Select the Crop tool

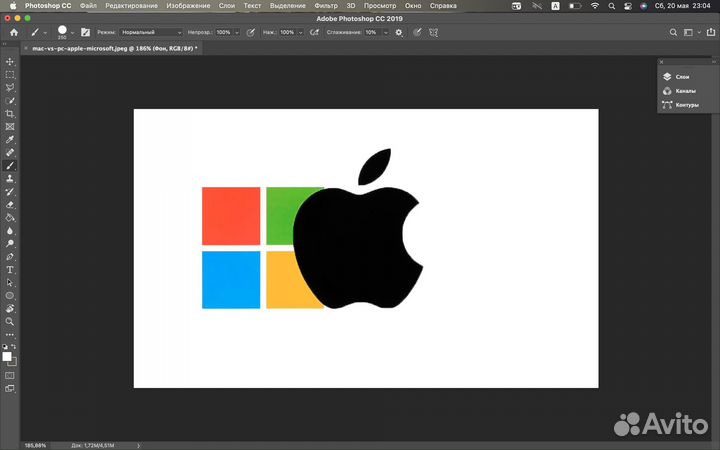pos(10,113)
